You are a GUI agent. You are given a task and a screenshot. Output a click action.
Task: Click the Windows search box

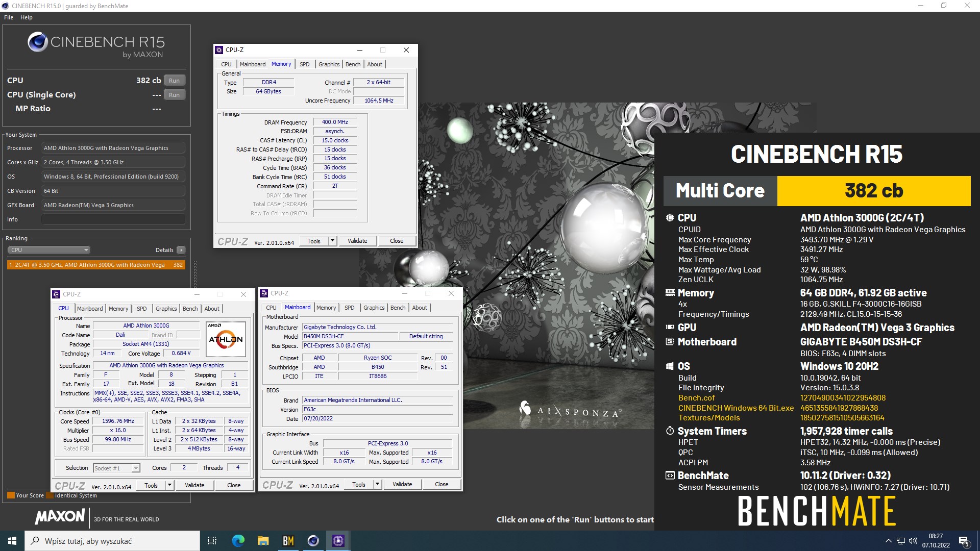[112, 541]
